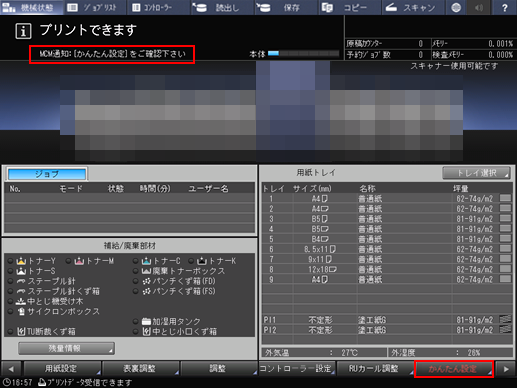This screenshot has width=517, height=388.
Task: Open help with the question mark icon
Action: click(x=504, y=7)
